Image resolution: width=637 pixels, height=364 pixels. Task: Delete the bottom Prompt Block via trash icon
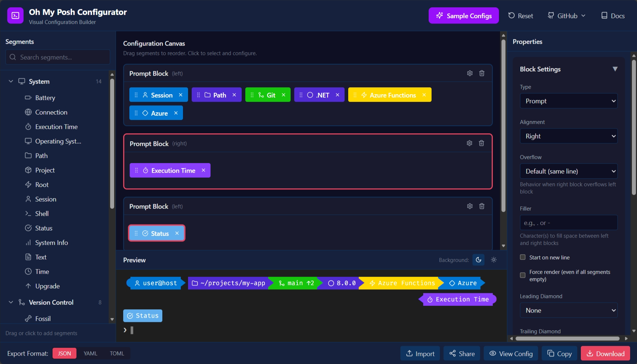[x=482, y=206]
